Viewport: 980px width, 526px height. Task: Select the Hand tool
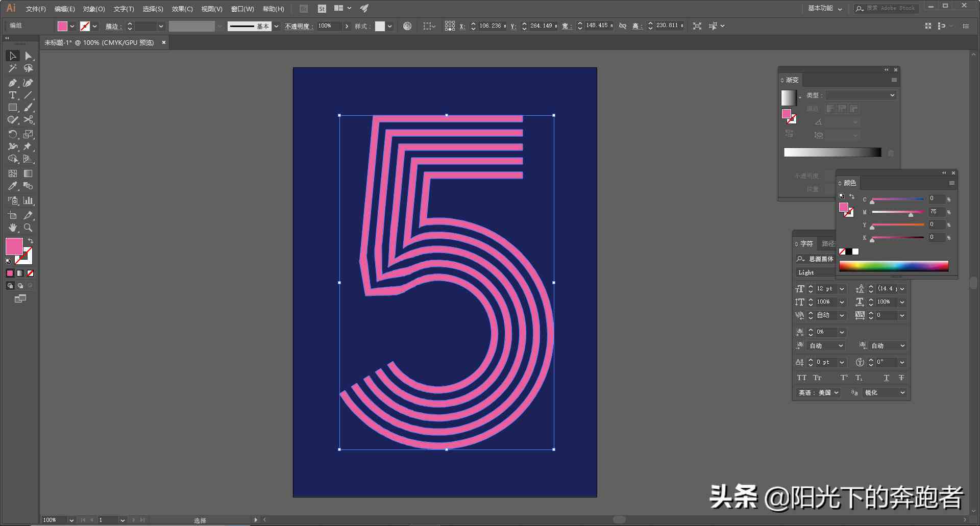[13, 228]
